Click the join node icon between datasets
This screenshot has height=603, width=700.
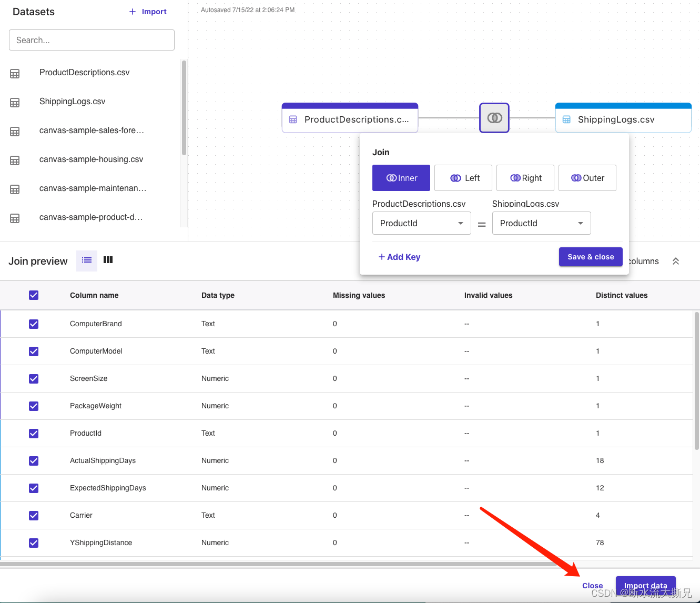(x=494, y=118)
